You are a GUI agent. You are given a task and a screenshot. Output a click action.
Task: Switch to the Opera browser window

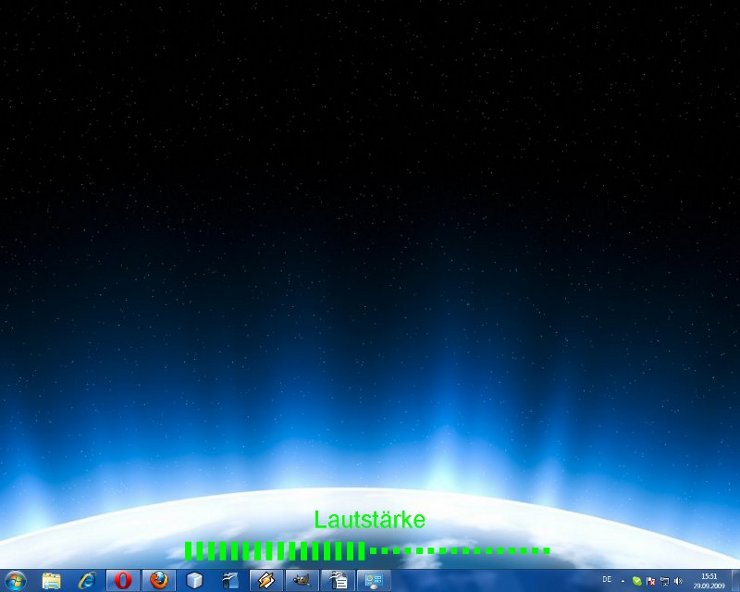click(x=123, y=580)
